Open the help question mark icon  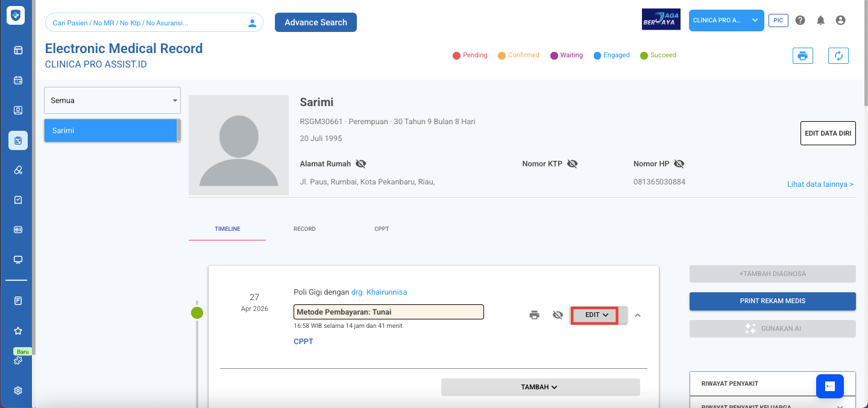pos(800,20)
